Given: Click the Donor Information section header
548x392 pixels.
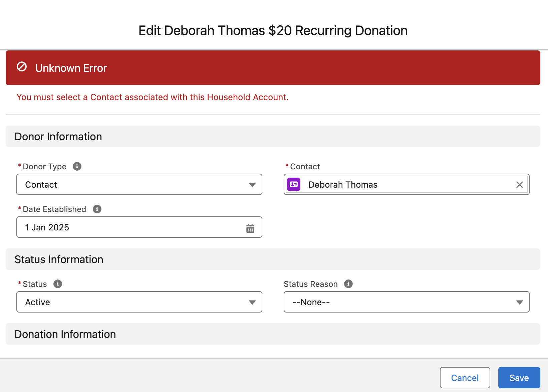Looking at the screenshot, I should point(58,137).
